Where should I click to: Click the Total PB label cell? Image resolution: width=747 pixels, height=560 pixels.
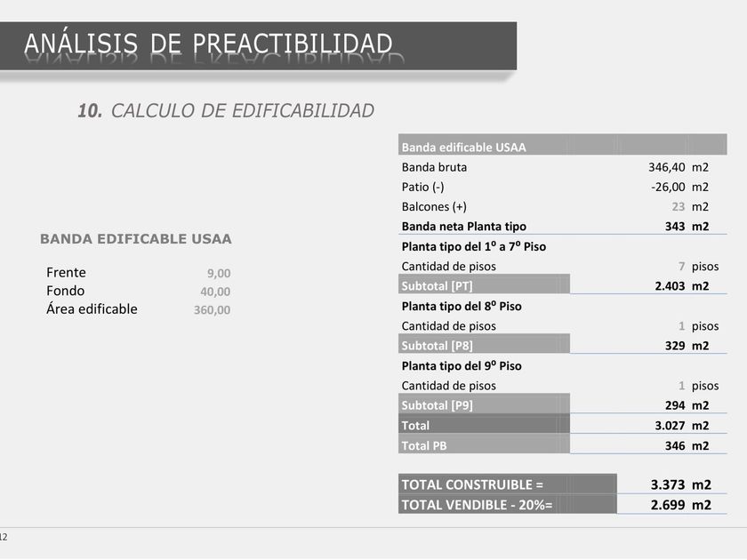point(484,444)
